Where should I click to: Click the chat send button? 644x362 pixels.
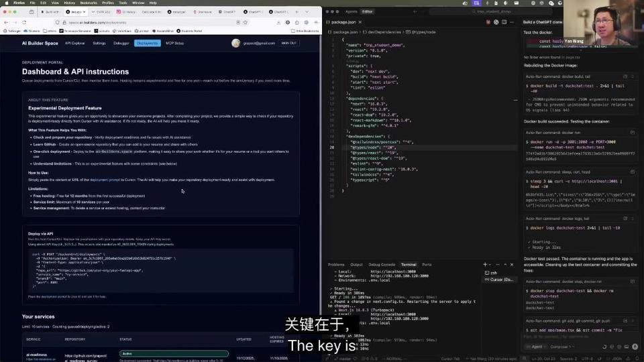click(635, 347)
